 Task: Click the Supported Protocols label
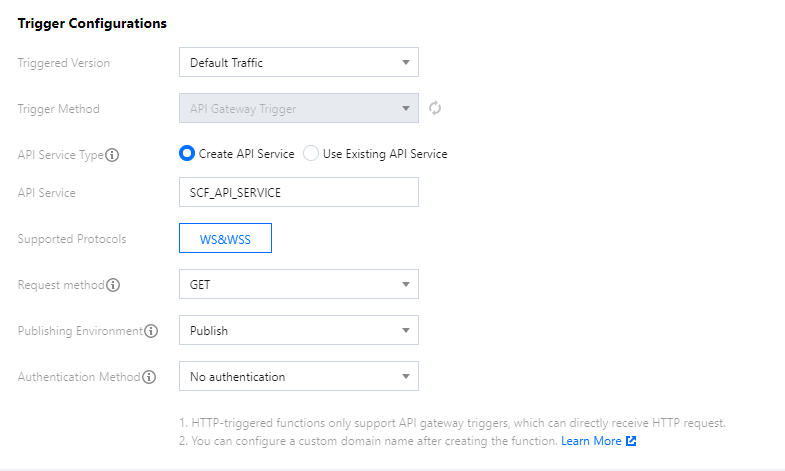click(x=71, y=239)
